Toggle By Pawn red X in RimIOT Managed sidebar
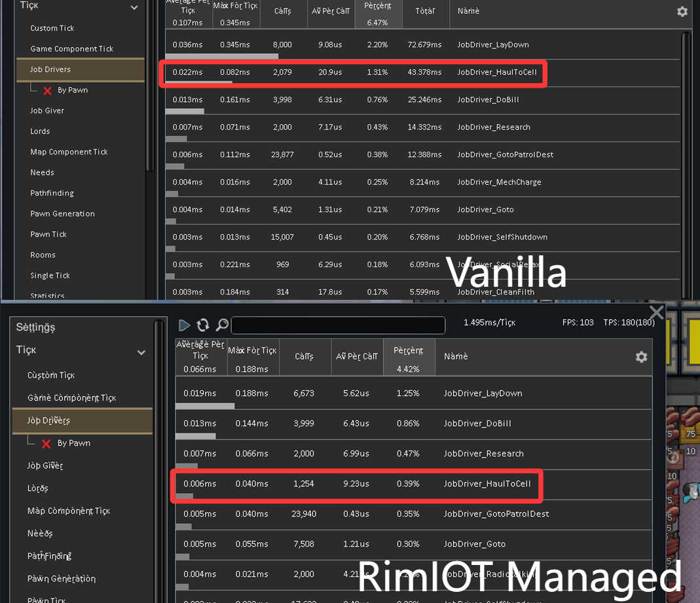This screenshot has width=700, height=603. (x=46, y=444)
